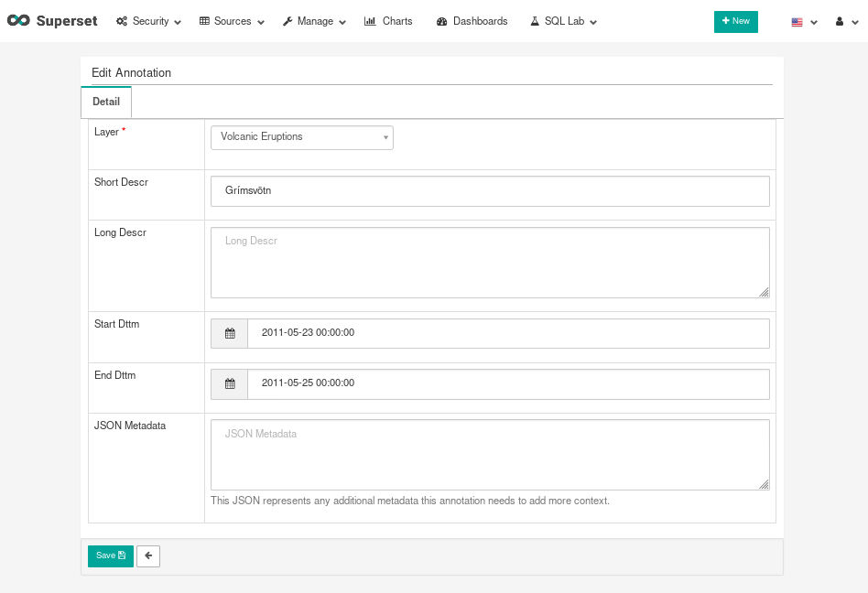Click the calendar icon beside Start Dttm
Viewport: 868px width, 593px height.
230,333
